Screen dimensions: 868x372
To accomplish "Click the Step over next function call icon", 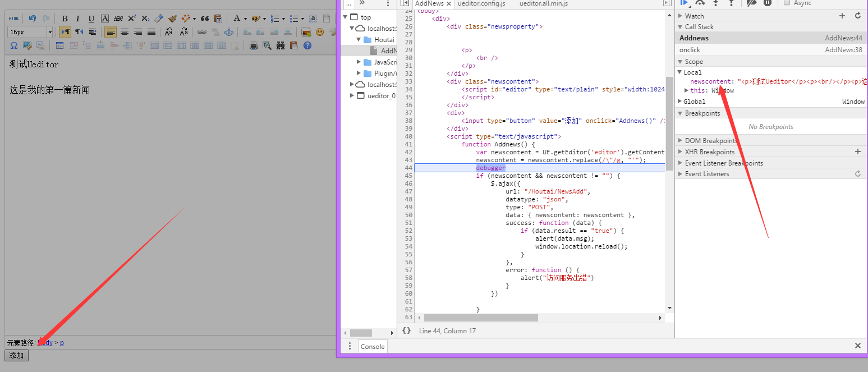I will pyautogui.click(x=700, y=3).
